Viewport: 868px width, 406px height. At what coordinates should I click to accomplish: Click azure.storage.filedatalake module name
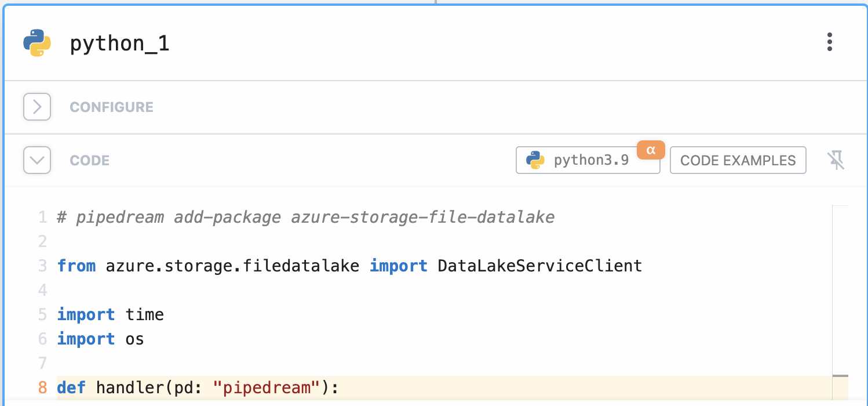[x=232, y=266]
